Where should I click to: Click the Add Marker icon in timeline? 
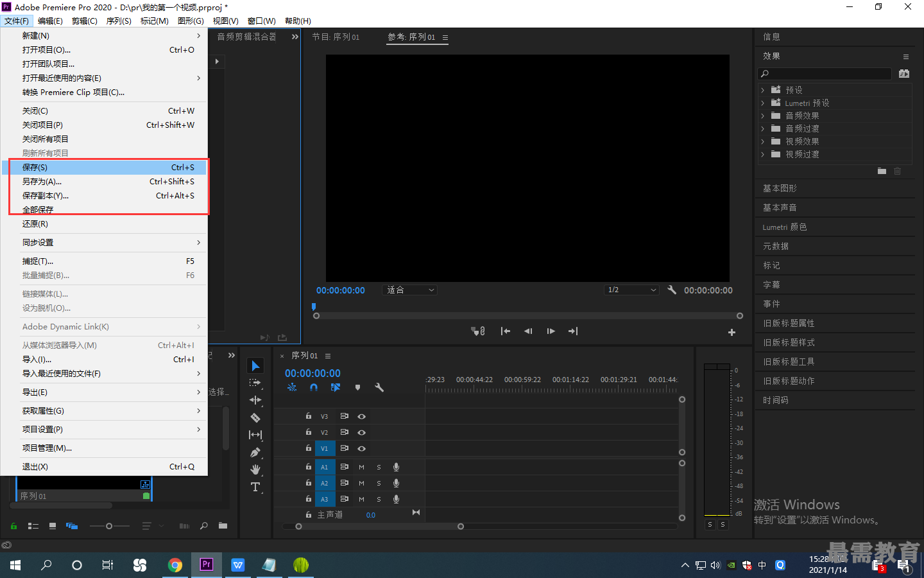click(x=357, y=387)
